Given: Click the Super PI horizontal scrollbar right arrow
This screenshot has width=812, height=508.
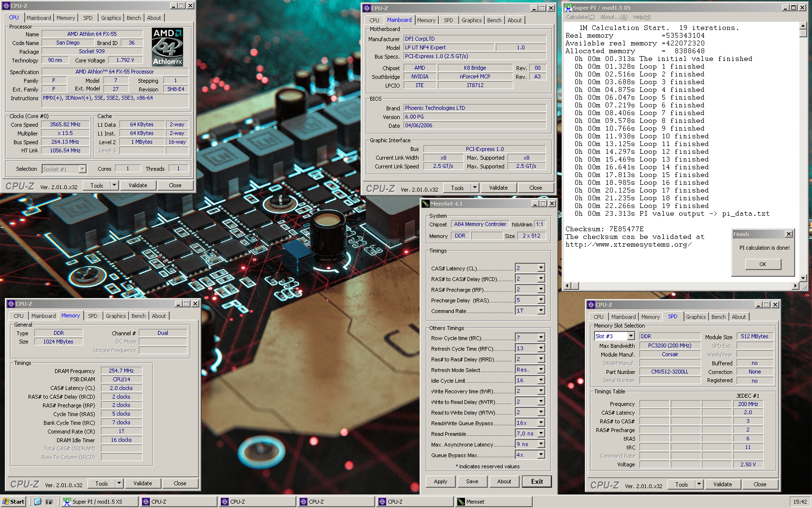Looking at the screenshot, I should [796, 286].
